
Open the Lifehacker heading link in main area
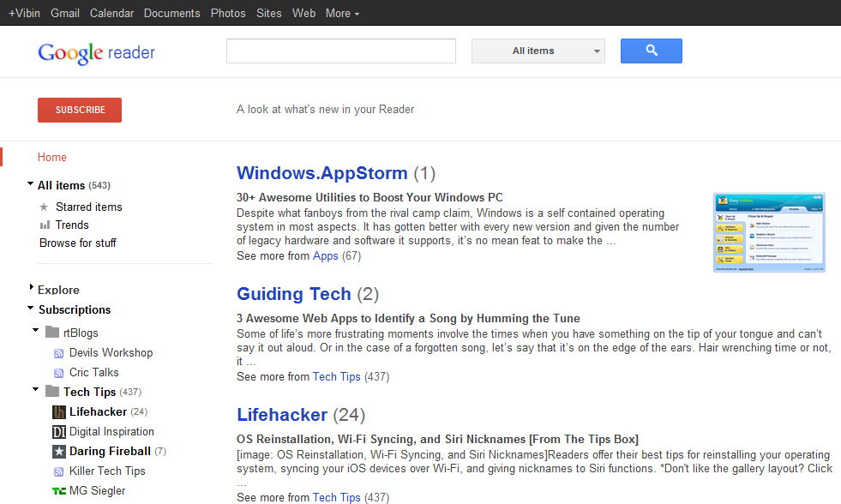tap(281, 415)
